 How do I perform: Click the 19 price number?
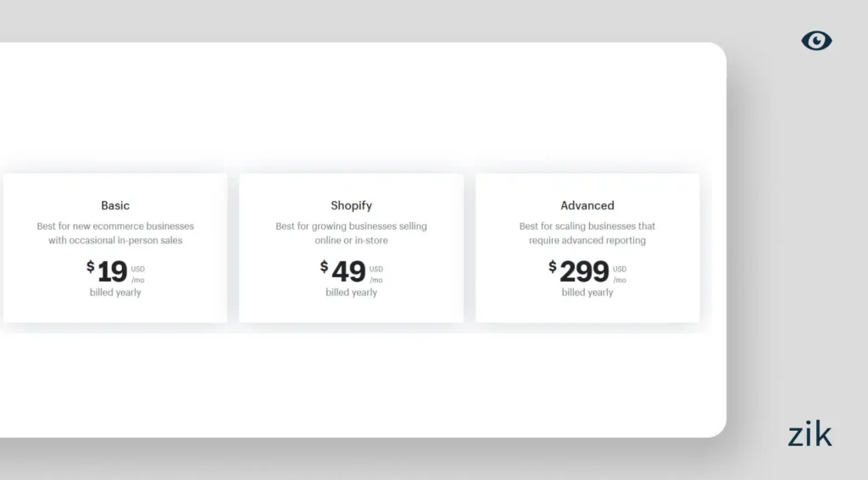(x=112, y=271)
